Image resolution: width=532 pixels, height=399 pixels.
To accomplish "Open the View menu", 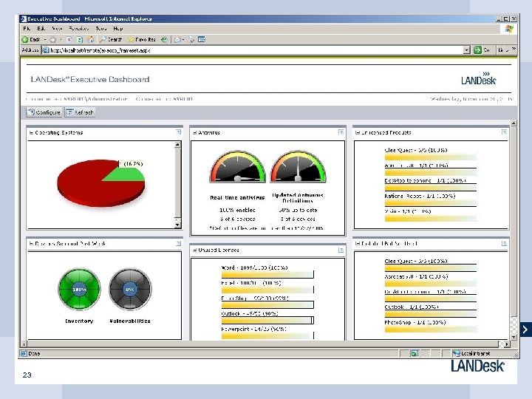I will coord(58,29).
